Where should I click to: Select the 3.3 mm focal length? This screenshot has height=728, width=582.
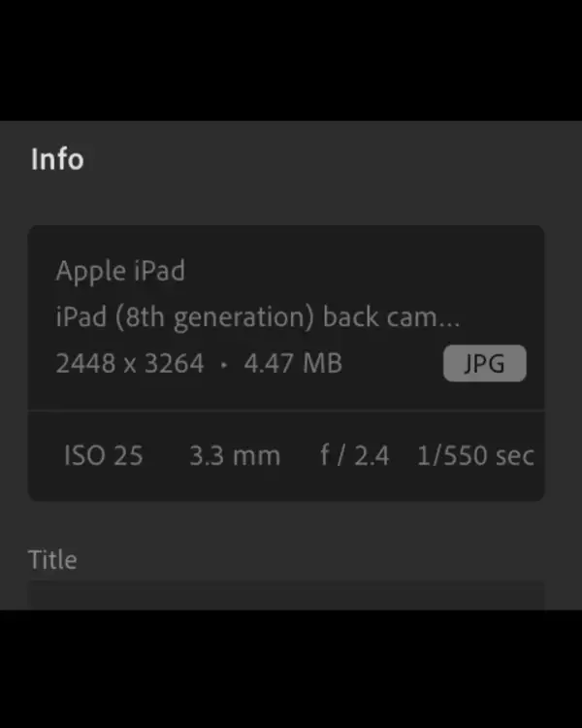click(x=235, y=455)
